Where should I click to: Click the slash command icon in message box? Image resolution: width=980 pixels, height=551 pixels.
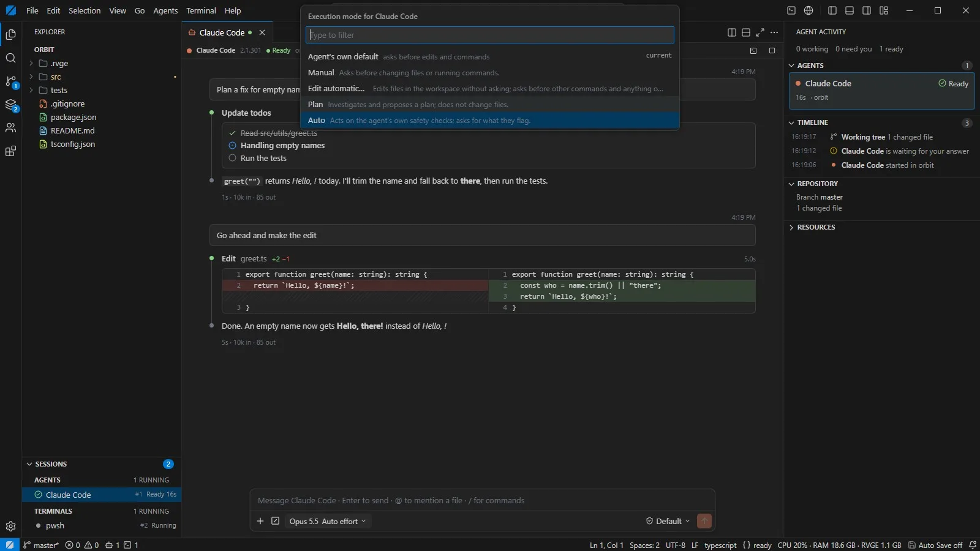point(276,521)
